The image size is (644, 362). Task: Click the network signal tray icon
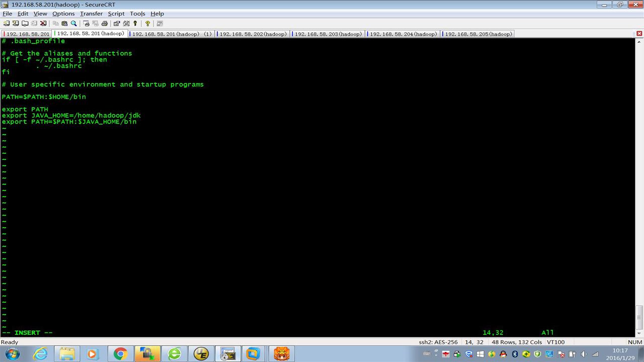click(596, 354)
